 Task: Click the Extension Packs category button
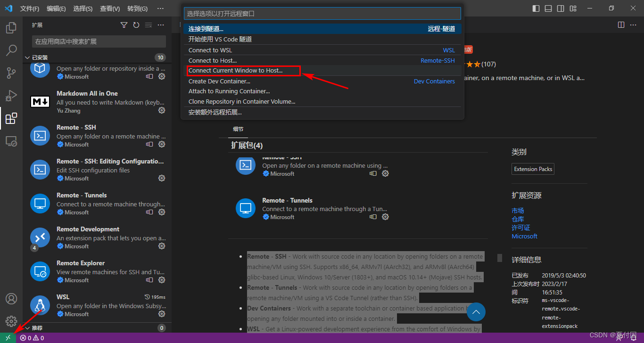533,169
